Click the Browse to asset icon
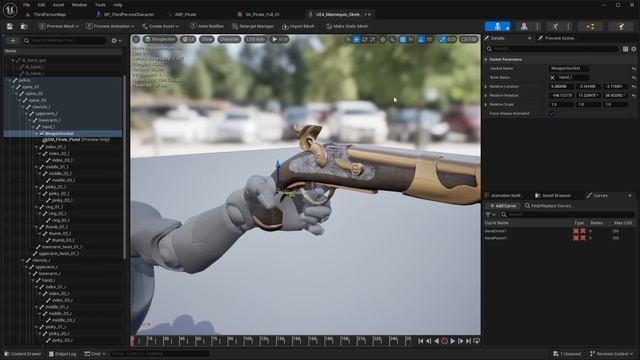The height and width of the screenshot is (360, 640). tap(24, 26)
